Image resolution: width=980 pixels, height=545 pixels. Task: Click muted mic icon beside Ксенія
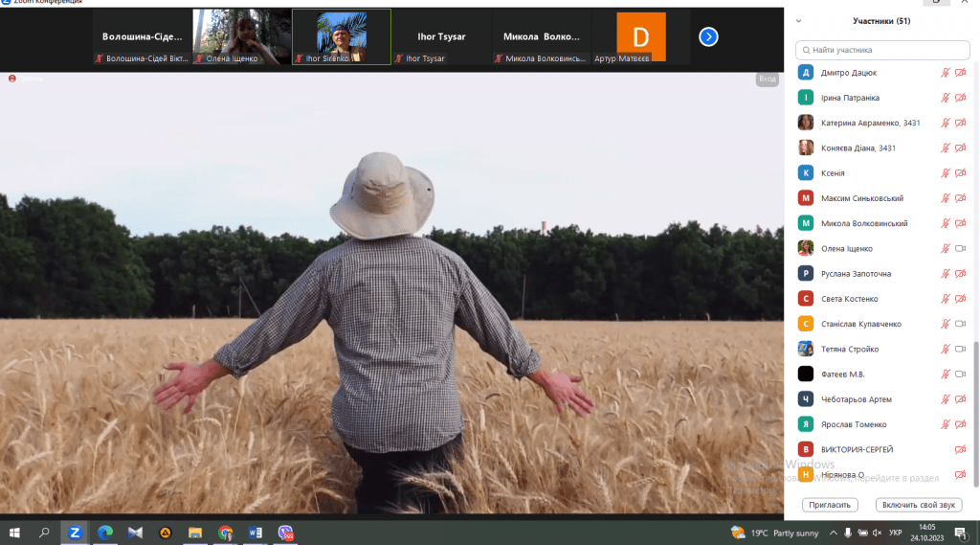[x=946, y=173]
